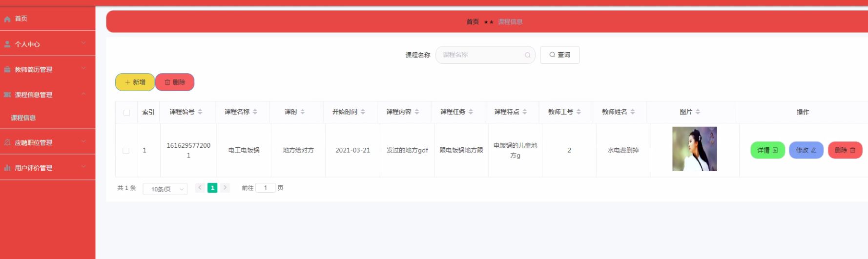Expand 用户评价管理 menu chevron
The width and height of the screenshot is (868, 259).
pyautogui.click(x=83, y=167)
